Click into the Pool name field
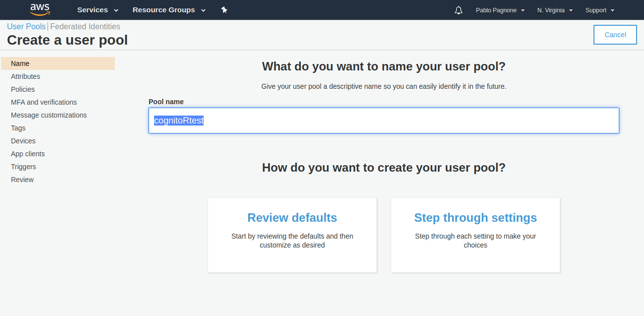 (x=383, y=121)
